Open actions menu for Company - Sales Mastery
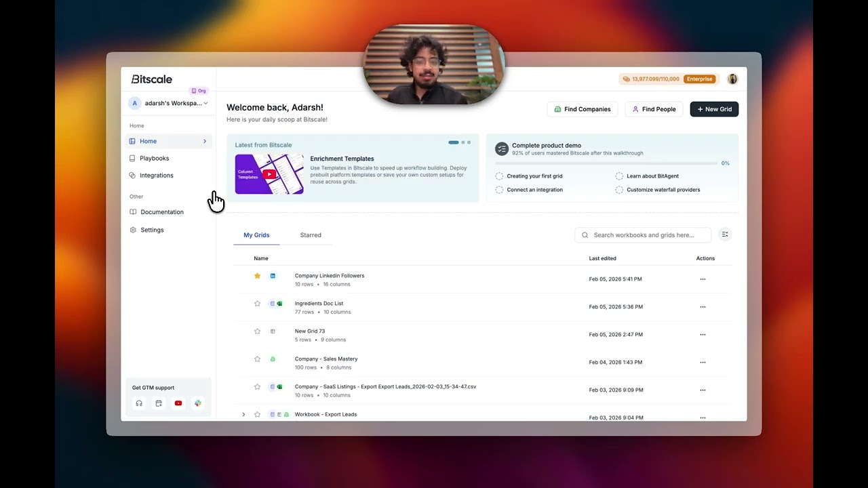 [x=703, y=363]
